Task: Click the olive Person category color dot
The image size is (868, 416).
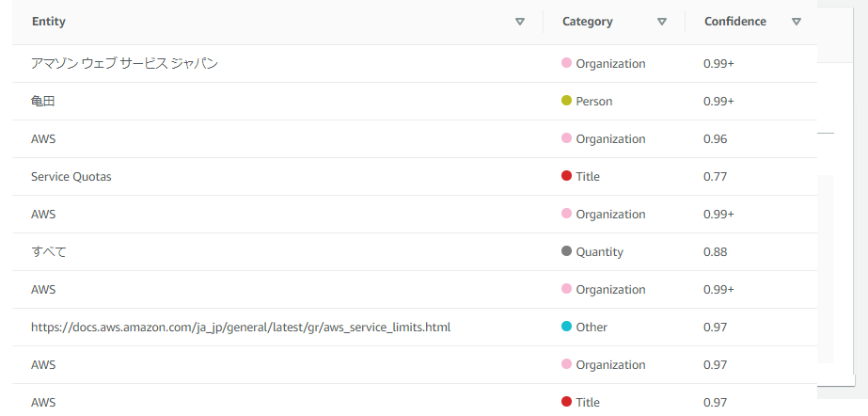Action: [566, 101]
